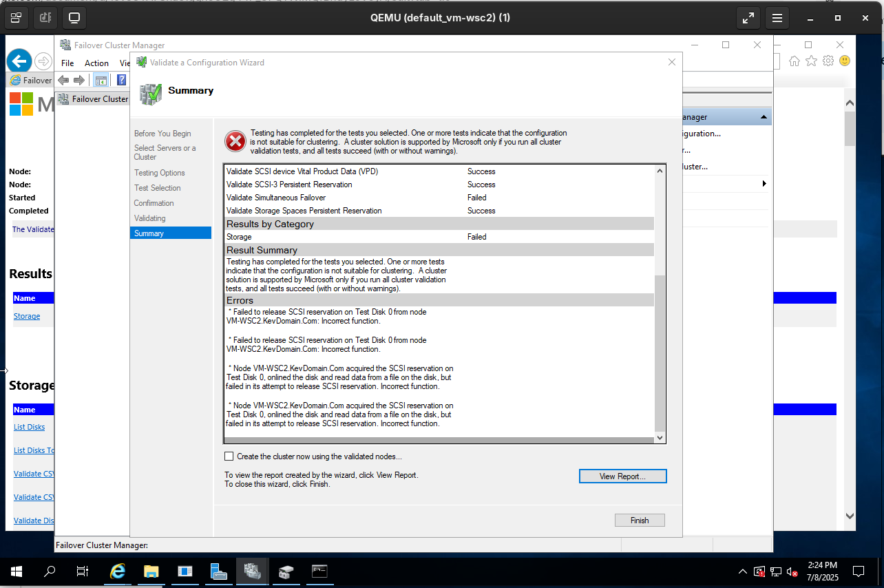The image size is (884, 588).
Task: Expand the Actions pane submenu arrow
Action: click(x=764, y=184)
